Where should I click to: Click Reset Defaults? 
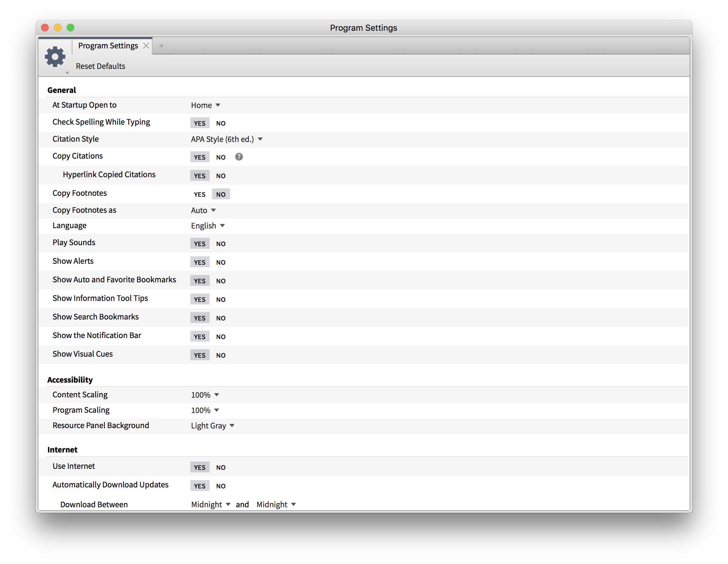coord(100,66)
